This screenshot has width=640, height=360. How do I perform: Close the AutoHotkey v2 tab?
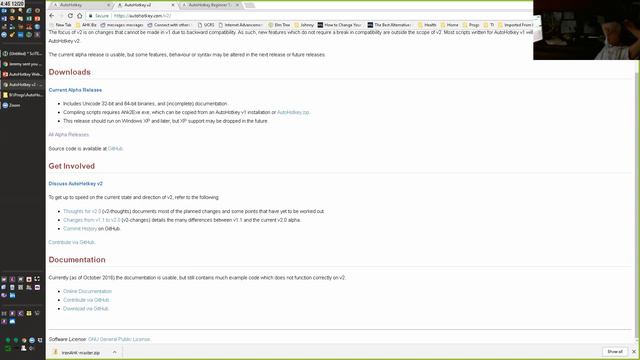(173, 5)
